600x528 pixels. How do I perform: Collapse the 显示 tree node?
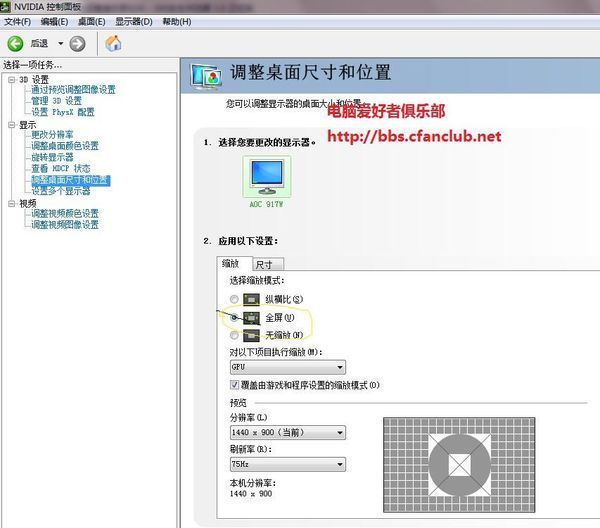pos(12,125)
